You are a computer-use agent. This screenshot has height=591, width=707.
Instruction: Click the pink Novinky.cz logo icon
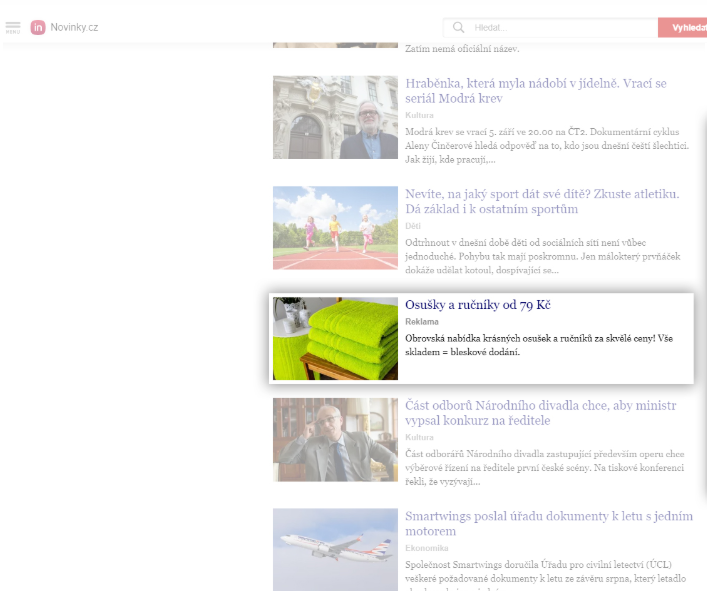pyautogui.click(x=38, y=27)
